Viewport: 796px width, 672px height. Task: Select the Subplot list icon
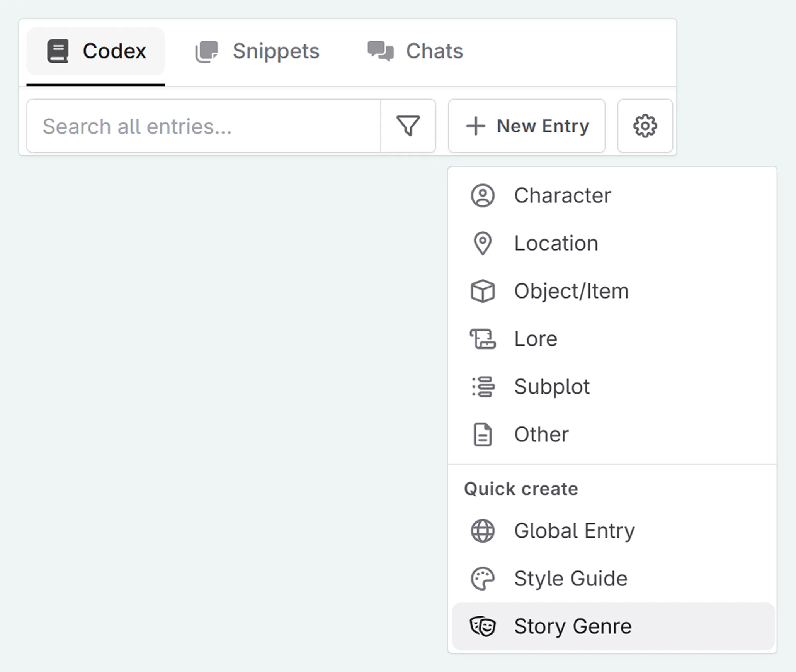pyautogui.click(x=483, y=387)
